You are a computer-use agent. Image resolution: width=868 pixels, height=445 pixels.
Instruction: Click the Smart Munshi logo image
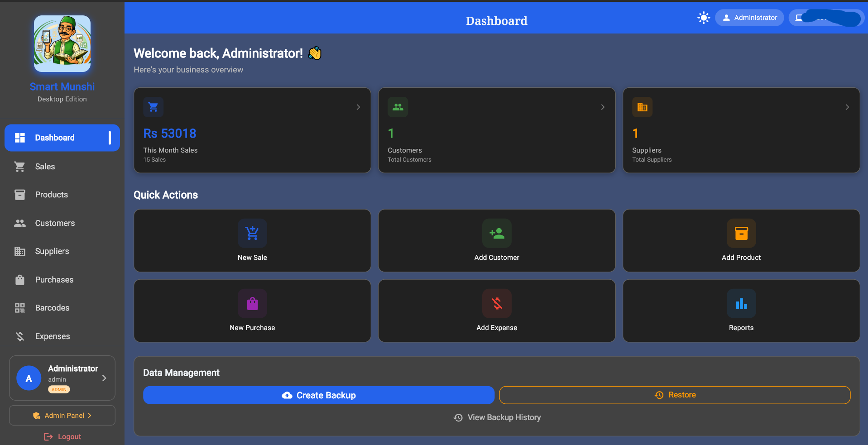pyautogui.click(x=62, y=44)
